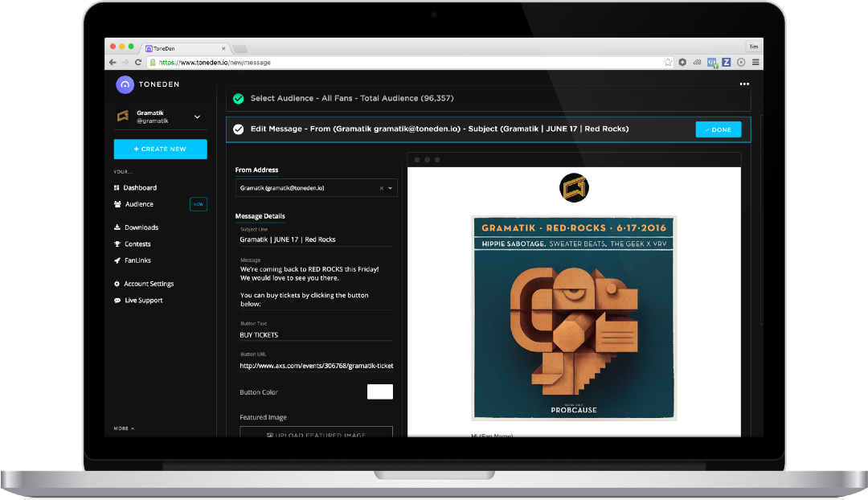This screenshot has width=868, height=500.
Task: Expand the MORE section in sidebar
Action: [x=124, y=428]
